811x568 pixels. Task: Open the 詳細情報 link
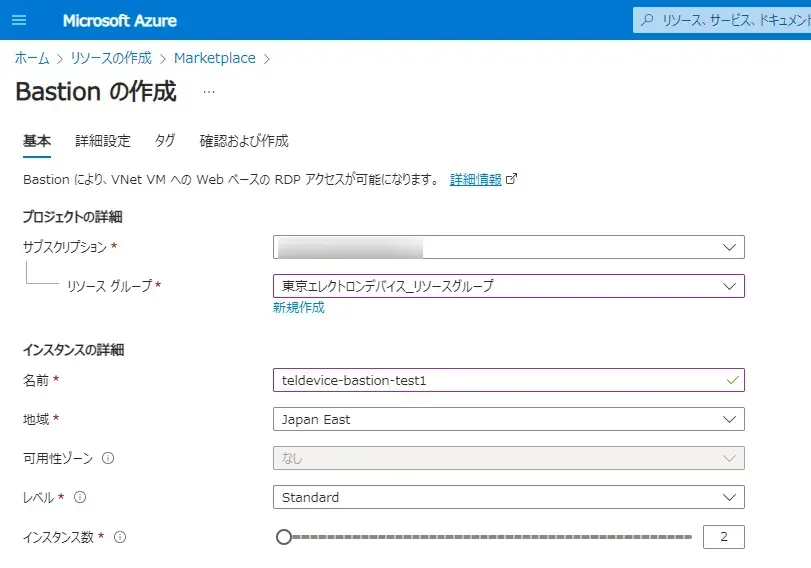point(475,180)
